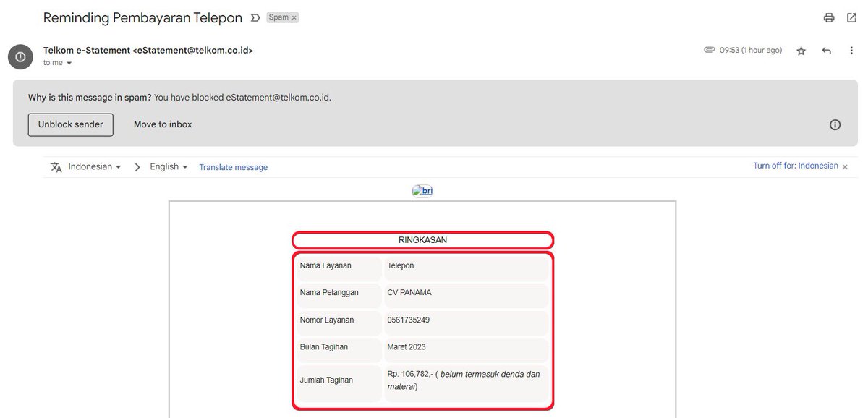
Task: Star the Telkom e-Statement message
Action: (801, 51)
